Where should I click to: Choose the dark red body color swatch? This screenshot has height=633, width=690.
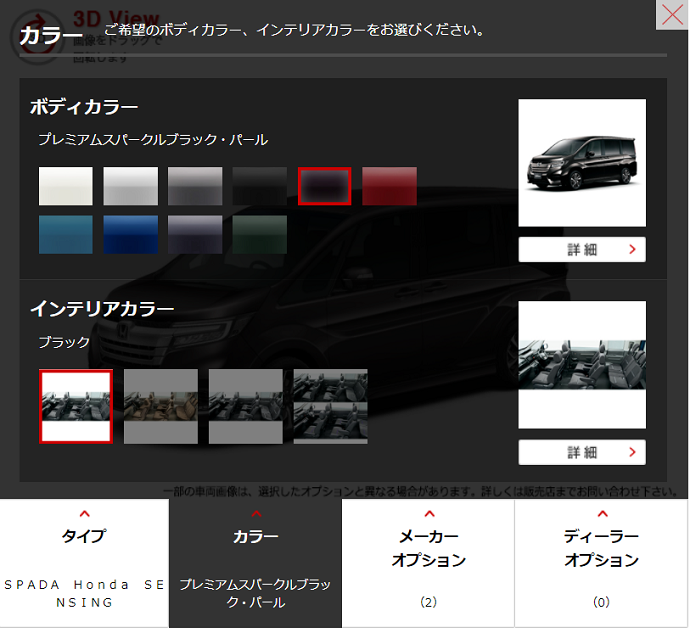click(x=389, y=186)
